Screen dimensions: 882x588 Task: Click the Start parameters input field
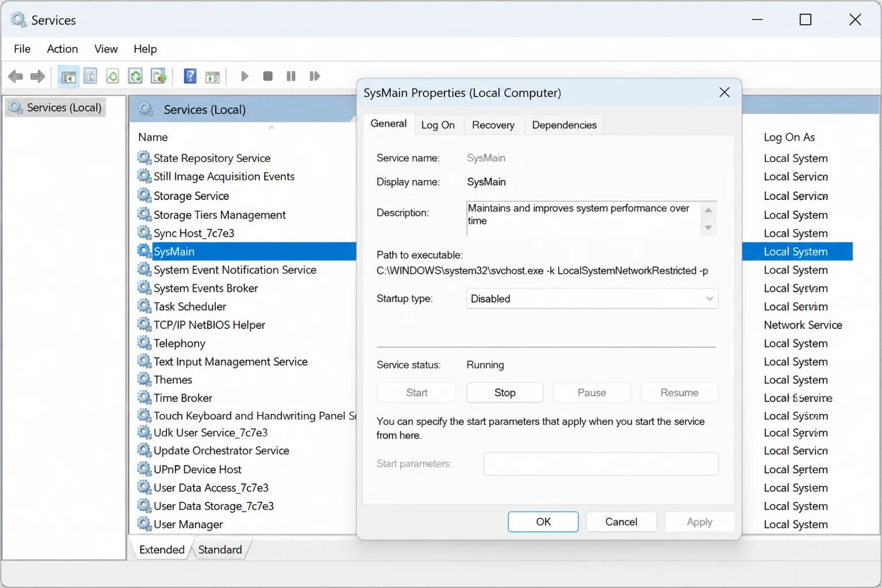tap(601, 463)
